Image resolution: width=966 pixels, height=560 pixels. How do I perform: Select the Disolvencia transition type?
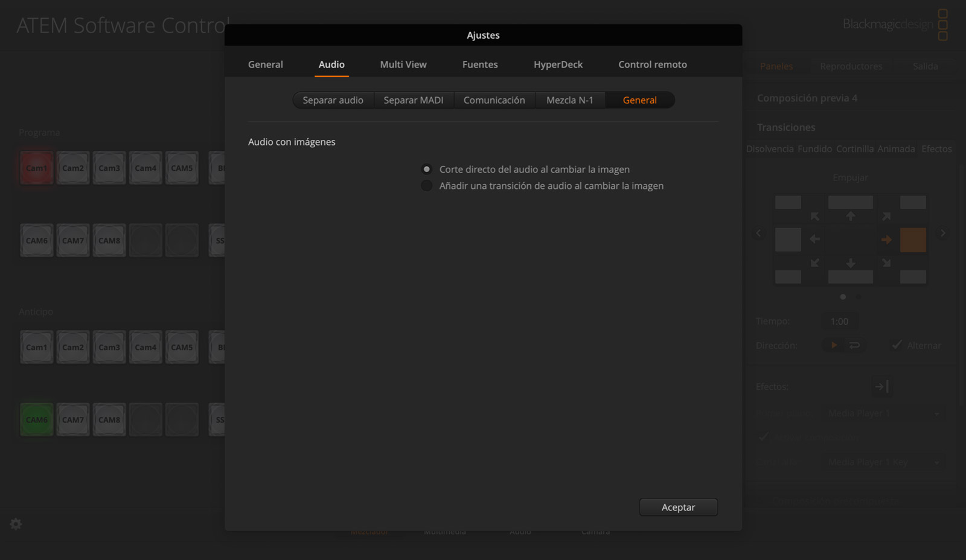(x=770, y=149)
